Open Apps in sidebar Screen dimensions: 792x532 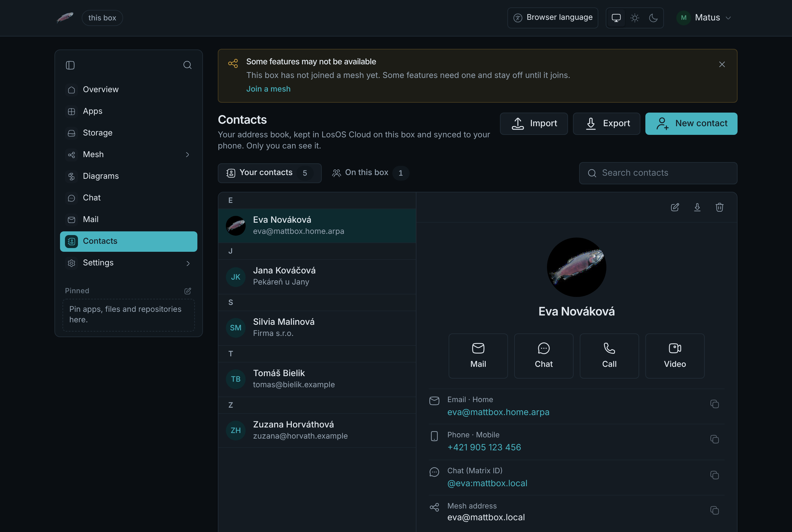click(129, 111)
